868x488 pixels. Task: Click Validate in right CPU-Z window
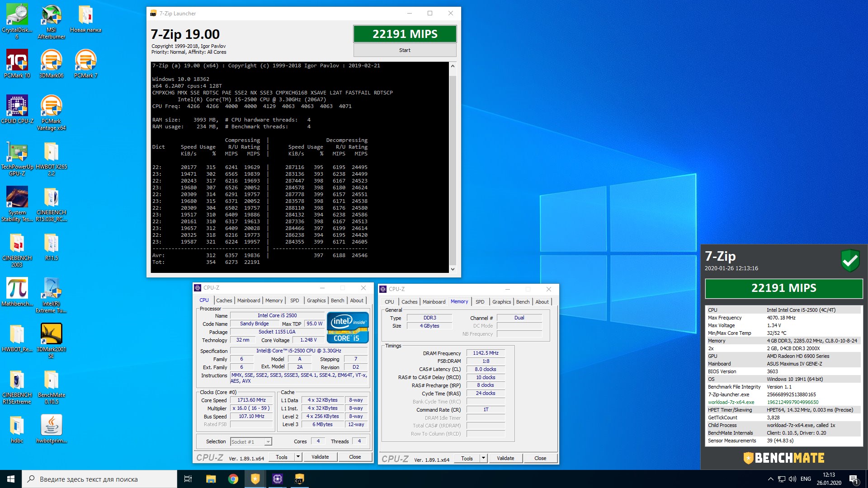coord(505,458)
